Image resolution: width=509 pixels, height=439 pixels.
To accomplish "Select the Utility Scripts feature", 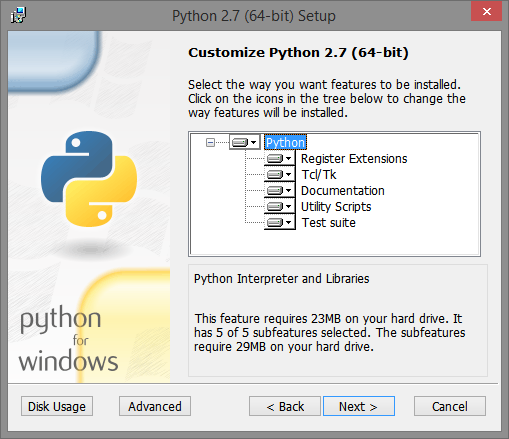I will coord(336,207).
